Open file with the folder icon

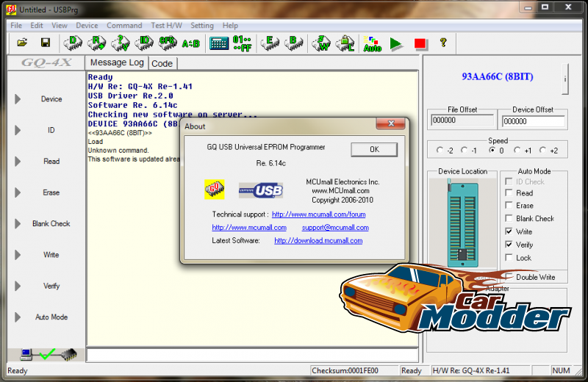tap(22, 43)
